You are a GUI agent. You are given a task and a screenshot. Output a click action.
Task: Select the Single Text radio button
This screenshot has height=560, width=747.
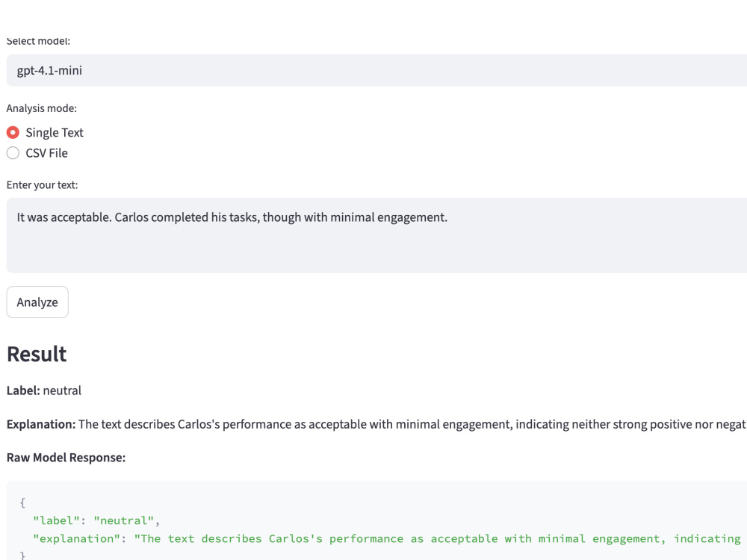(x=12, y=132)
